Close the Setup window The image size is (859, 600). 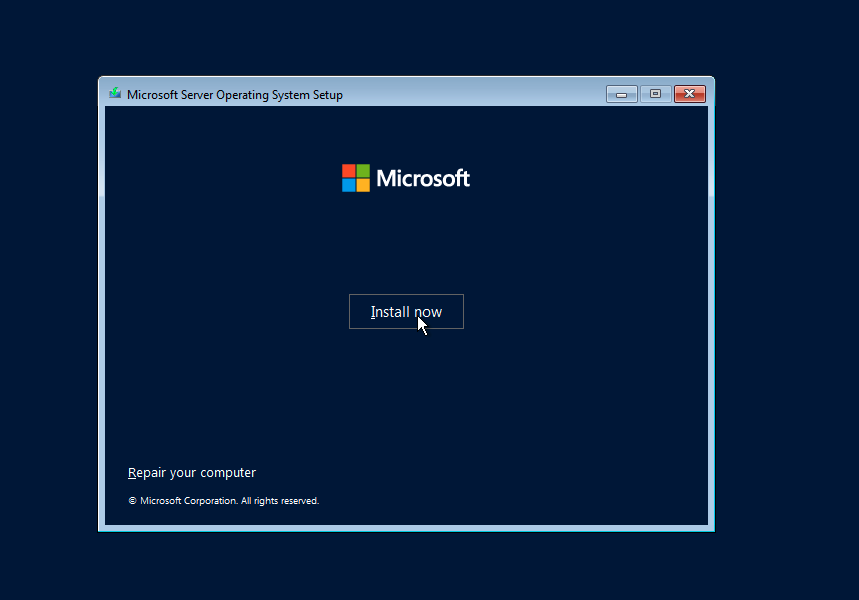pos(690,94)
